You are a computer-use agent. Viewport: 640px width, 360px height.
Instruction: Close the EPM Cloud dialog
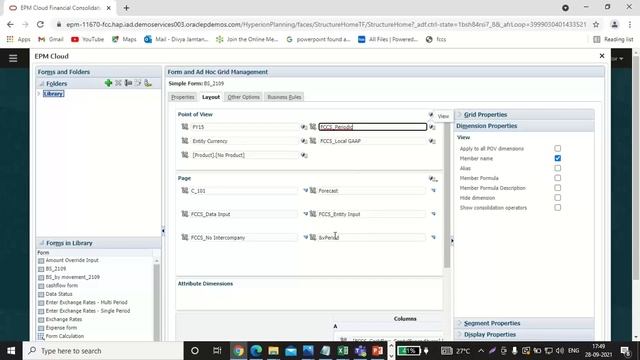(x=602, y=56)
